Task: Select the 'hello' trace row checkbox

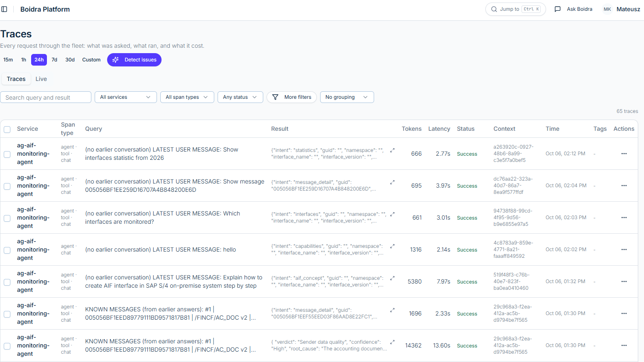Action: (x=7, y=250)
